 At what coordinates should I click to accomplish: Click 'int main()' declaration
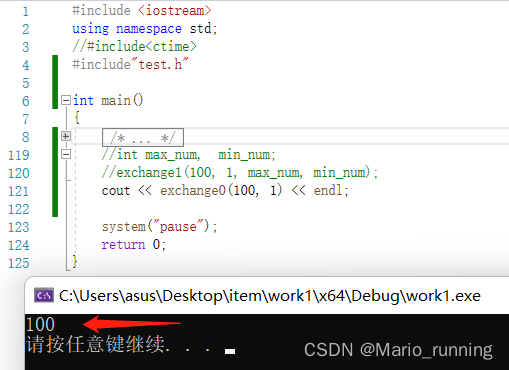[x=108, y=100]
